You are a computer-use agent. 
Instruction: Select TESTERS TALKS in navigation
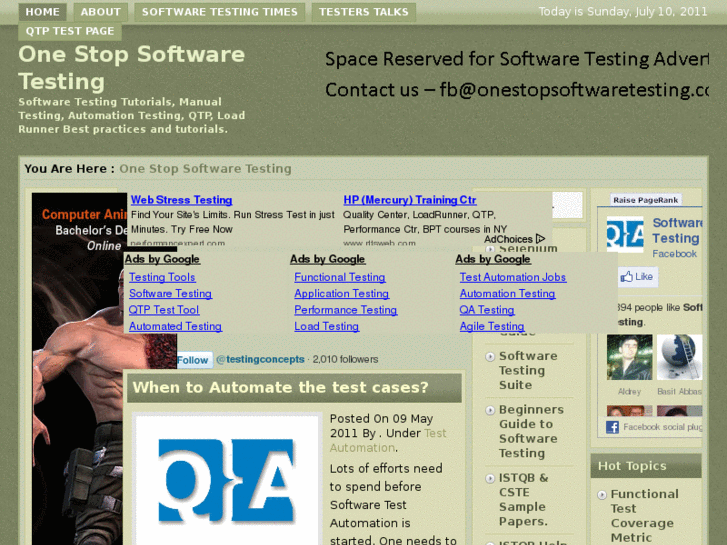click(364, 12)
